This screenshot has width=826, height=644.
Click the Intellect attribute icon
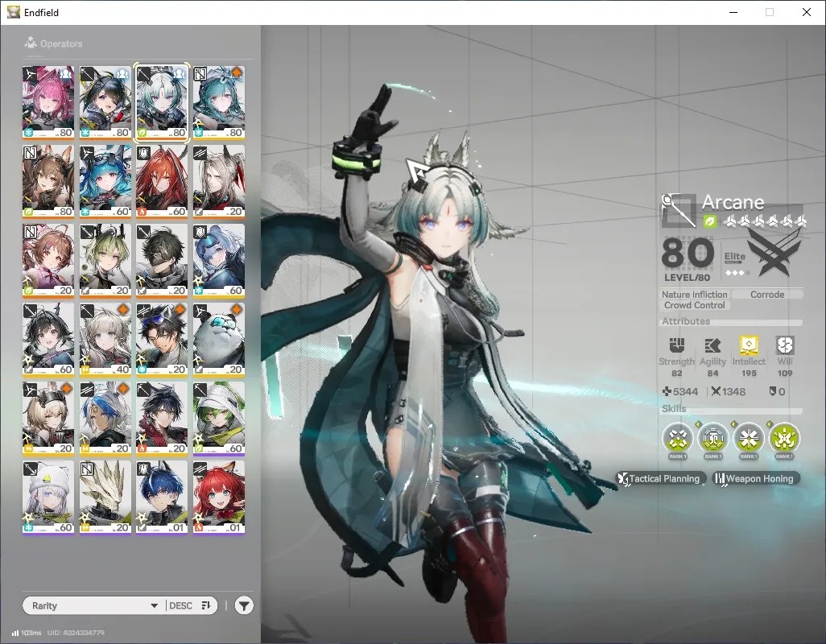click(x=749, y=345)
